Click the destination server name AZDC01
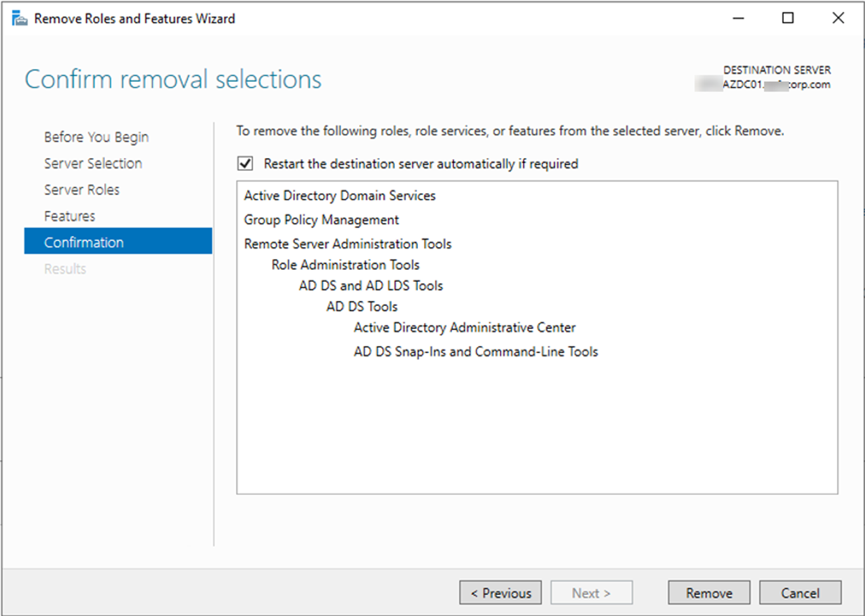This screenshot has height=616, width=865. (777, 85)
